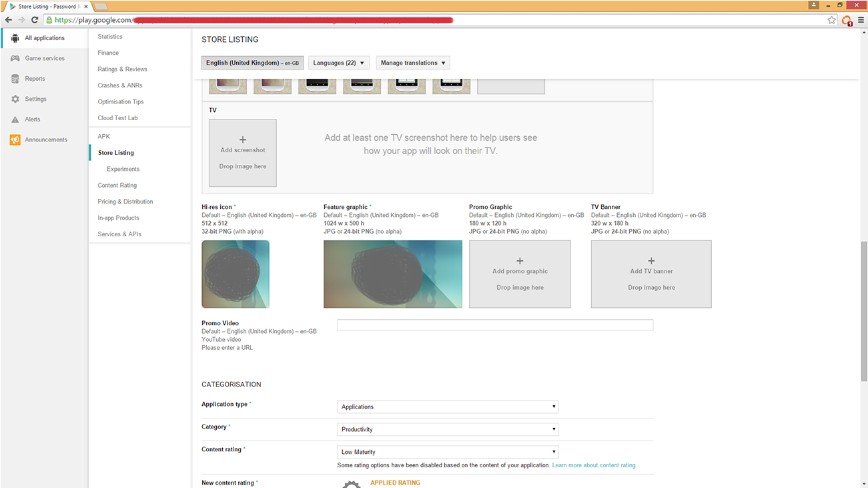Open In-app Products section
Screen dimensions: 868x488
(x=118, y=218)
